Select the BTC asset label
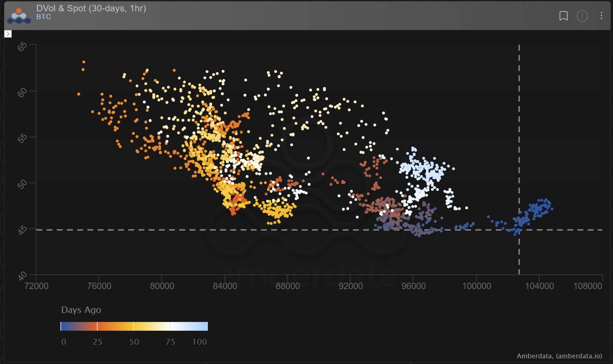 [x=43, y=17]
